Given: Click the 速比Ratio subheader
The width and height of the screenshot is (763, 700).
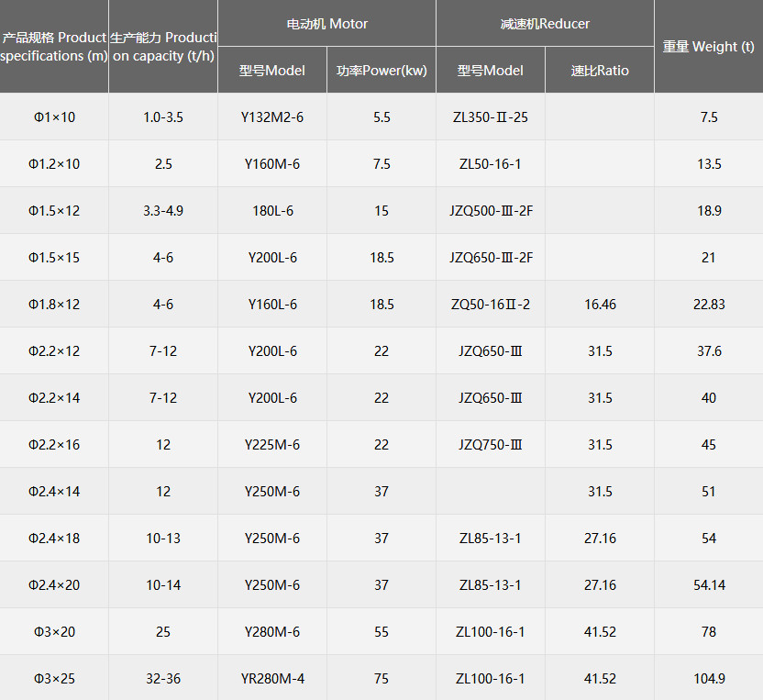Looking at the screenshot, I should tap(600, 71).
